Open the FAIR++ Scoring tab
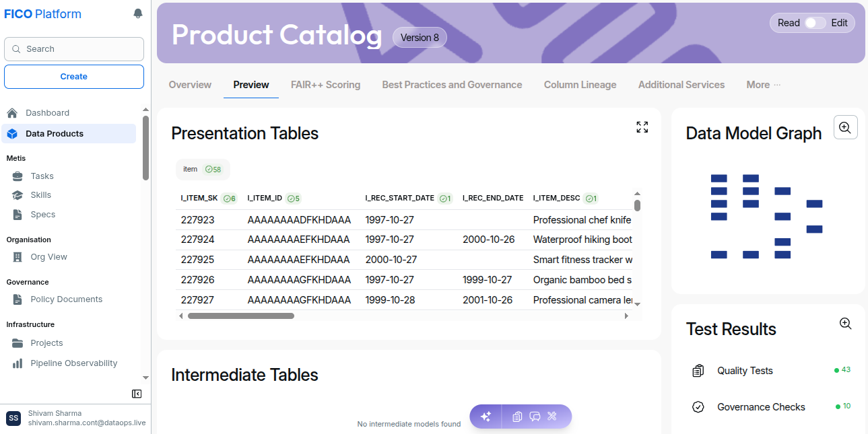Image resolution: width=868 pixels, height=434 pixels. tap(325, 85)
